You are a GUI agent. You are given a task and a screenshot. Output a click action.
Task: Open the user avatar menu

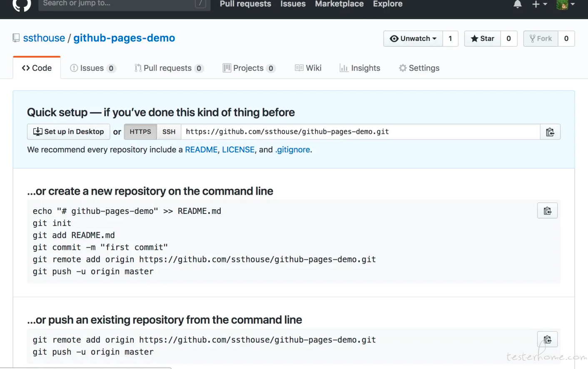pyautogui.click(x=566, y=4)
